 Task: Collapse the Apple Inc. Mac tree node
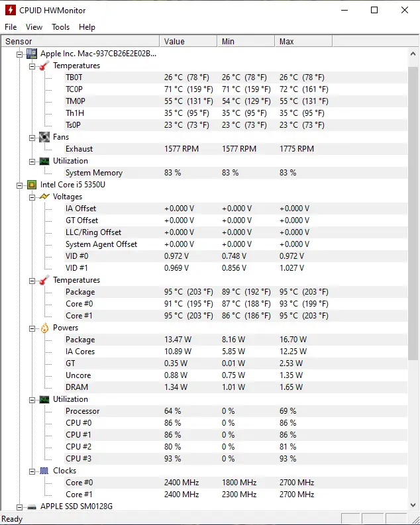[x=19, y=54]
